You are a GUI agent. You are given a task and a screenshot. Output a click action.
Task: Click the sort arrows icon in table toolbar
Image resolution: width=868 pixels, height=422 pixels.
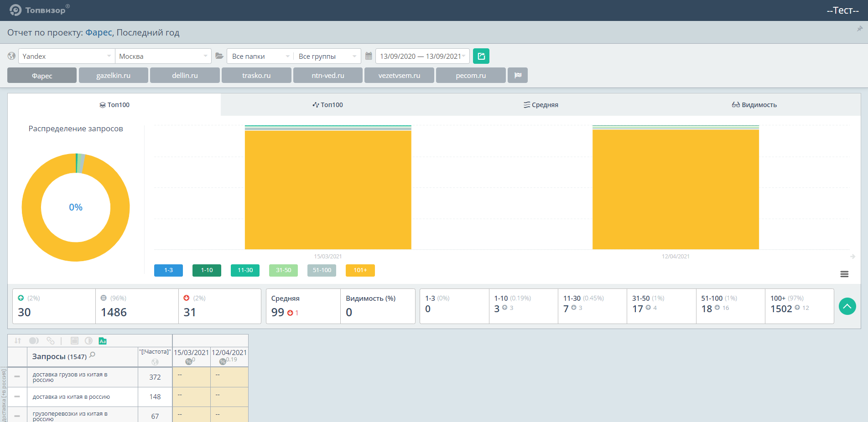[18, 341]
